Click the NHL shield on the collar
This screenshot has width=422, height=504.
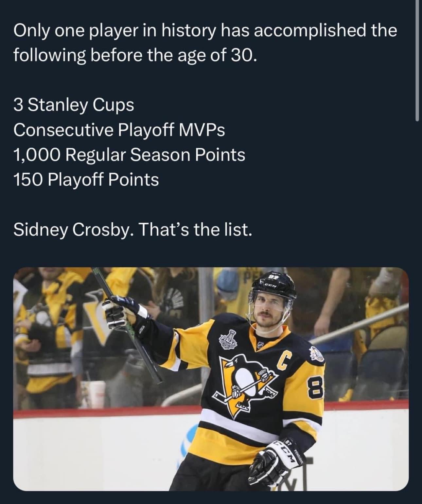tap(261, 344)
